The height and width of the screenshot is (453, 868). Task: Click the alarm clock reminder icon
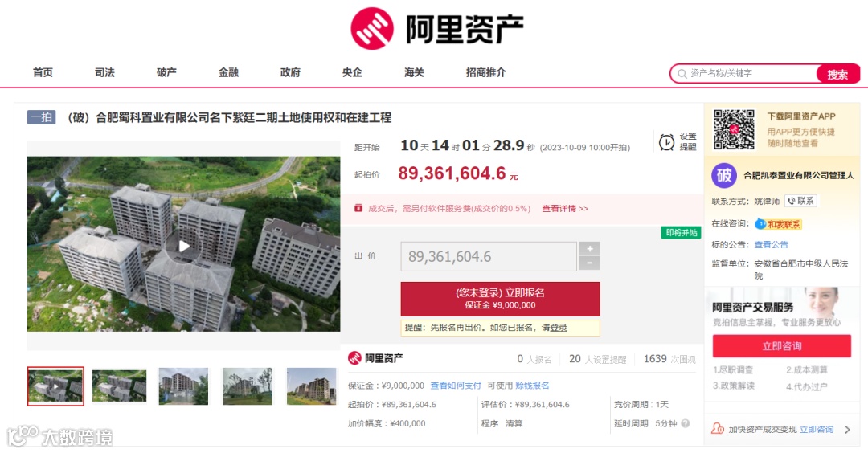pyautogui.click(x=666, y=142)
